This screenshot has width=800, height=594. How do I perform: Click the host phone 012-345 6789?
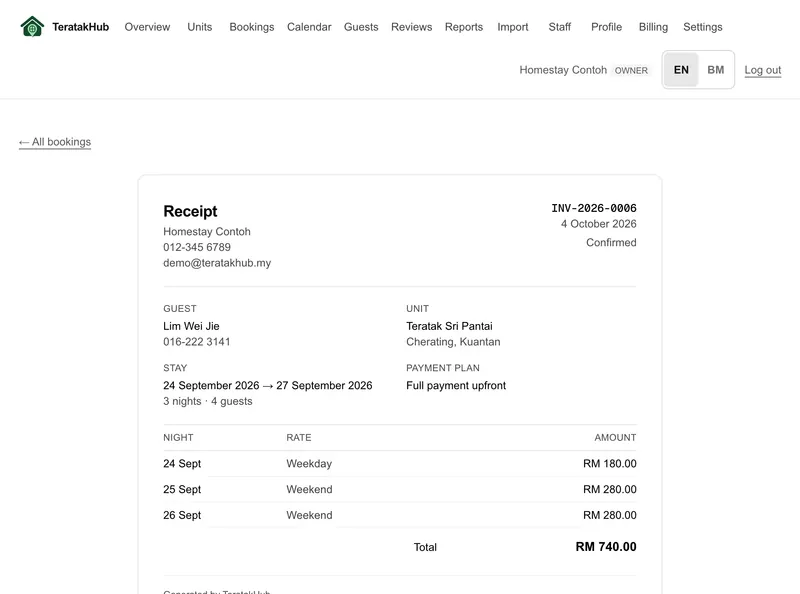point(197,248)
